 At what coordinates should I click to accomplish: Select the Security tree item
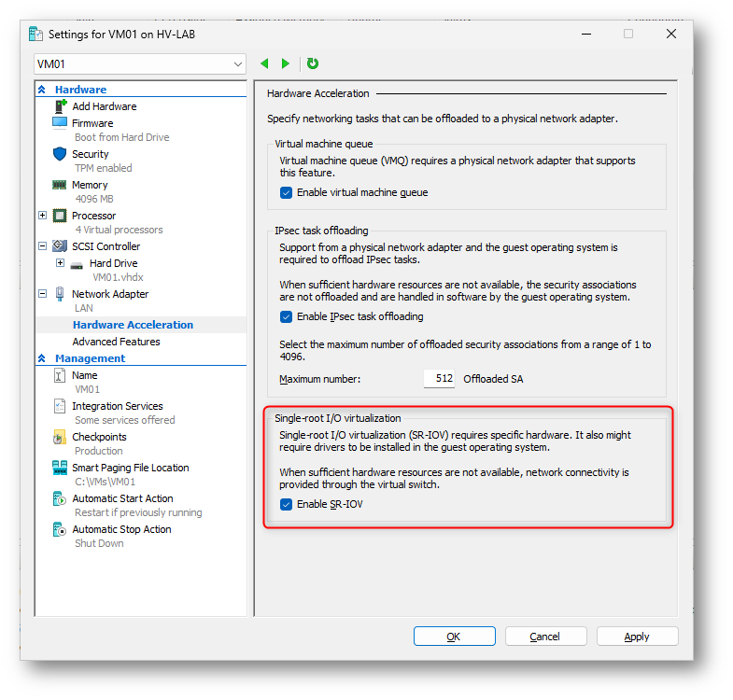point(91,154)
